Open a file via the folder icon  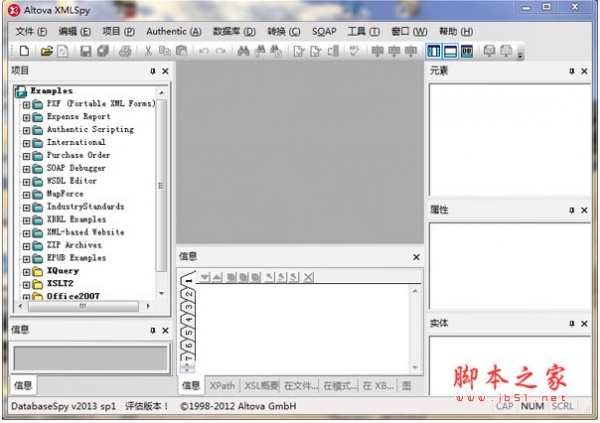tap(47, 51)
